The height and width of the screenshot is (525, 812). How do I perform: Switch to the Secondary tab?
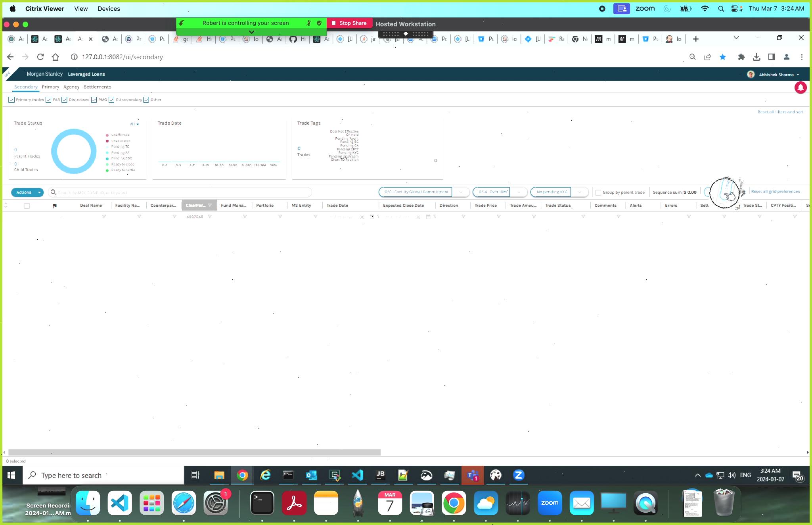coord(26,87)
